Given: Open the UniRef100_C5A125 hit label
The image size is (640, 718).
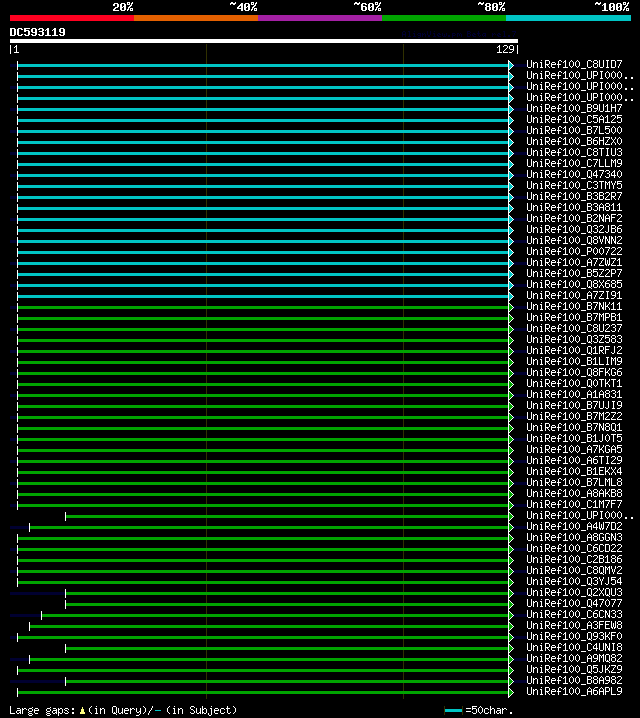Looking at the screenshot, I should (x=574, y=119).
